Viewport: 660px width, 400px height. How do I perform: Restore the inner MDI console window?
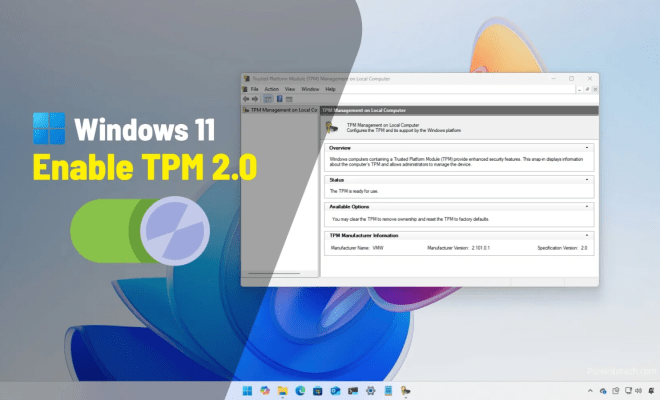(587, 89)
